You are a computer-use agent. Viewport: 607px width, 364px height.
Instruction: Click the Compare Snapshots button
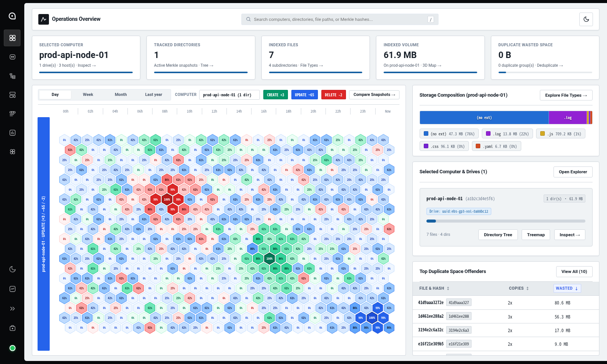click(374, 94)
